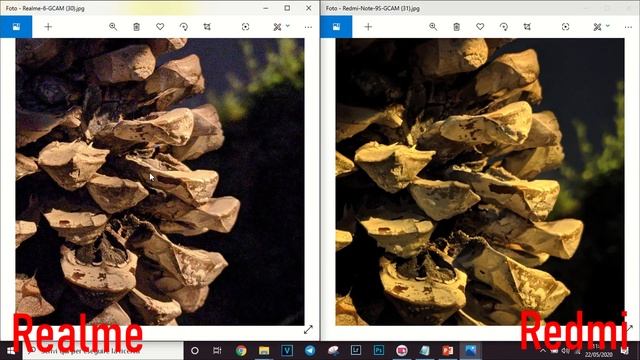The width and height of the screenshot is (640, 360).
Task: Open PowerPoint from the taskbar
Action: pos(447,351)
